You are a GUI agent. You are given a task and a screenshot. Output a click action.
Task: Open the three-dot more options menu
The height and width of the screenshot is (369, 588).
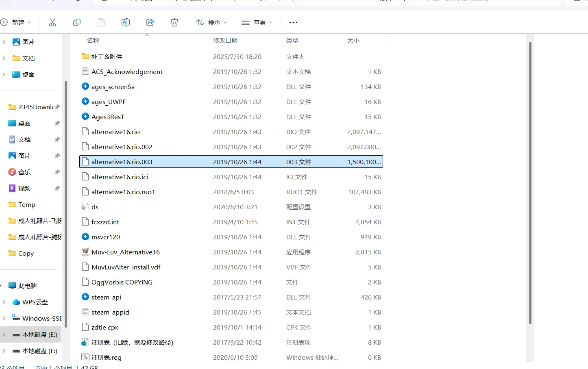tap(293, 22)
